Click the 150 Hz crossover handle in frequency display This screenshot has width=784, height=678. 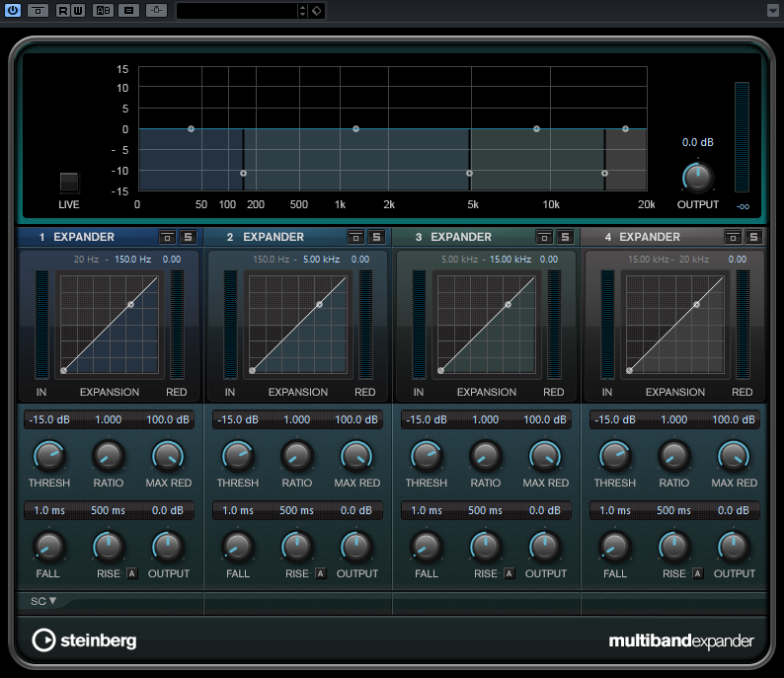(x=243, y=174)
